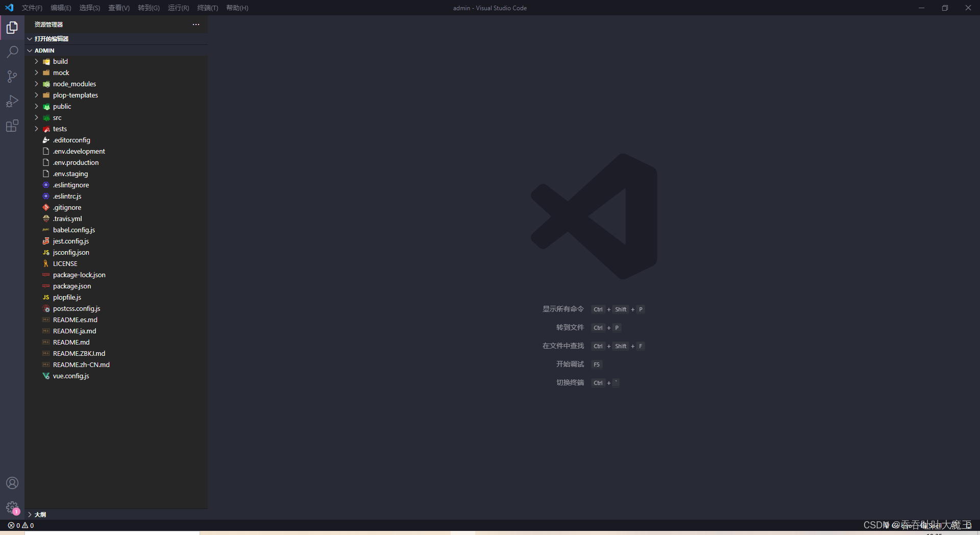Open the README.ZBKJ.md file

(116, 353)
